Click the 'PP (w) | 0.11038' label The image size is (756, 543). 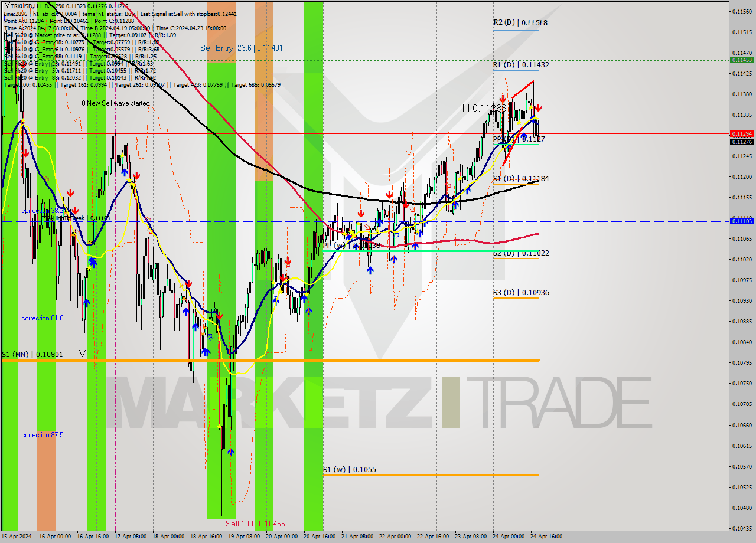click(352, 245)
